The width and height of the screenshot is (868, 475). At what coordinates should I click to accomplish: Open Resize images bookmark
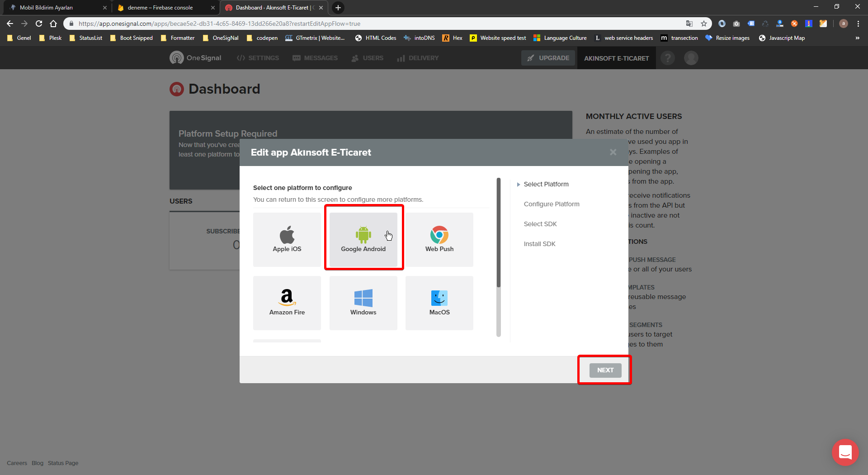(727, 38)
